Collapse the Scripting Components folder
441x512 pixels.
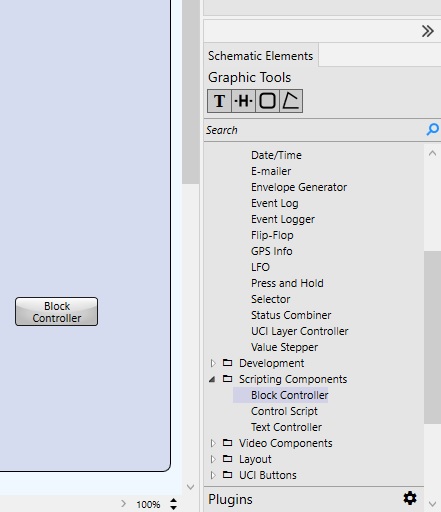212,379
